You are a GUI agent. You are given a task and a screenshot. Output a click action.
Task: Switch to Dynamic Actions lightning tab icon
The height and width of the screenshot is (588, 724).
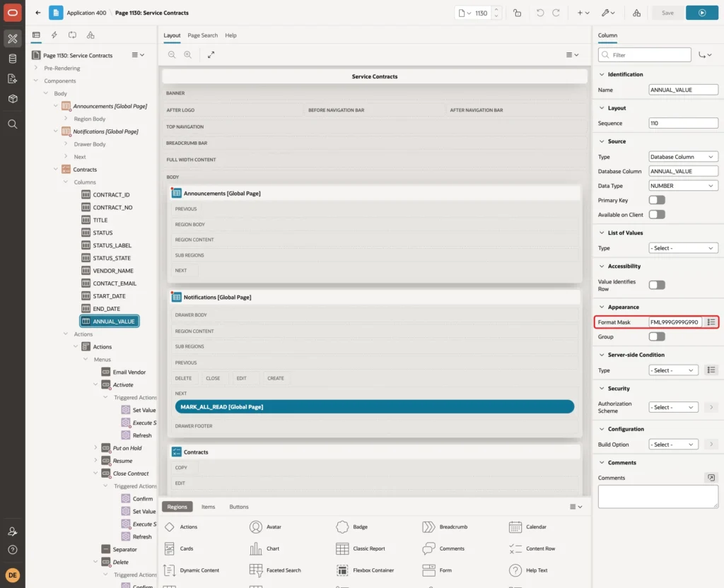(x=54, y=35)
